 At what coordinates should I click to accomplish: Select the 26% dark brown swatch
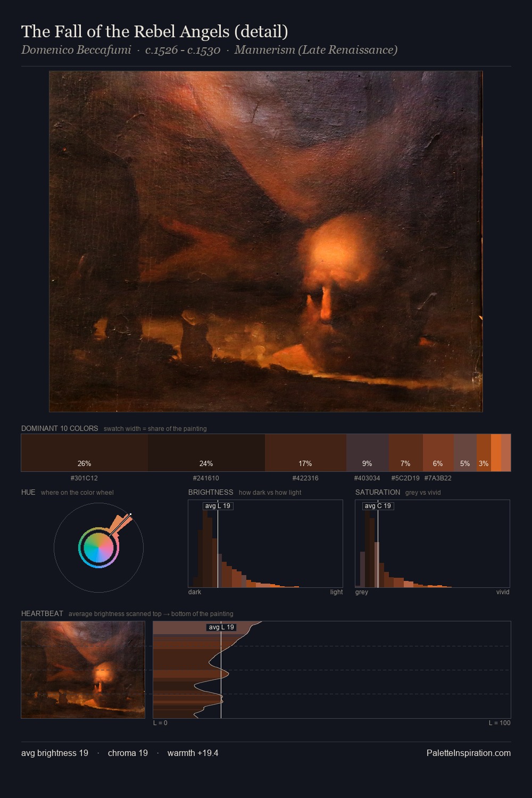(x=85, y=453)
